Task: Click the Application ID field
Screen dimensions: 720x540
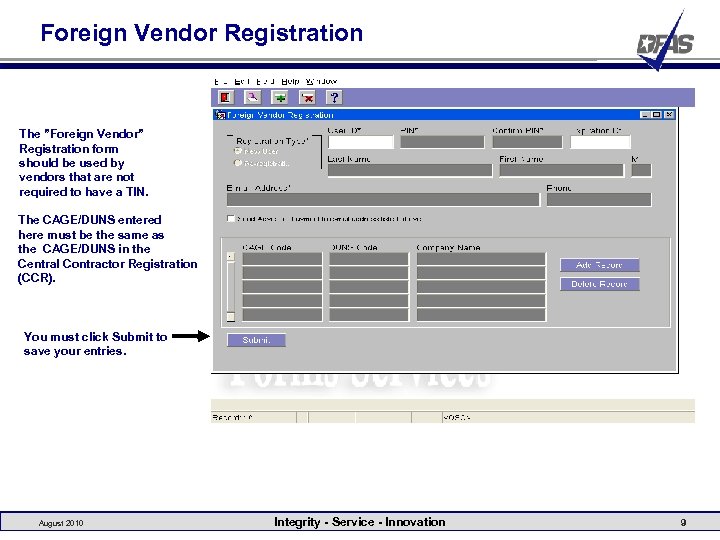Action: coord(601,142)
